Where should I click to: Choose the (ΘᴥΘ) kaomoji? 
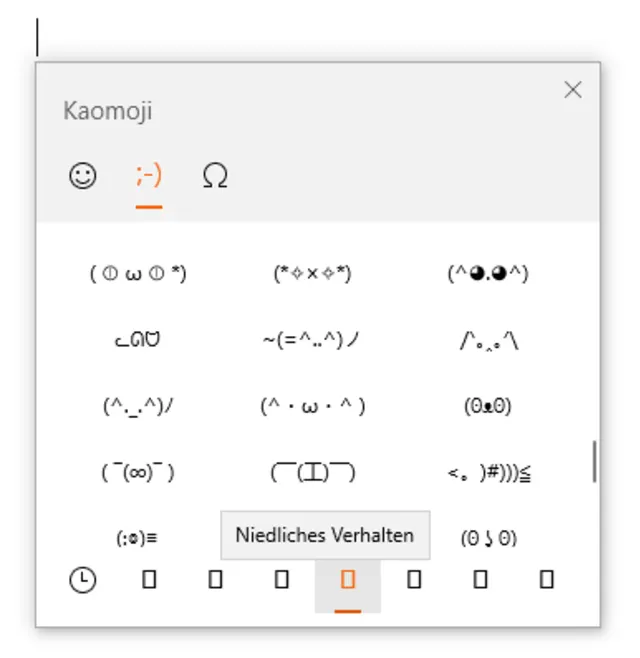coord(488,406)
